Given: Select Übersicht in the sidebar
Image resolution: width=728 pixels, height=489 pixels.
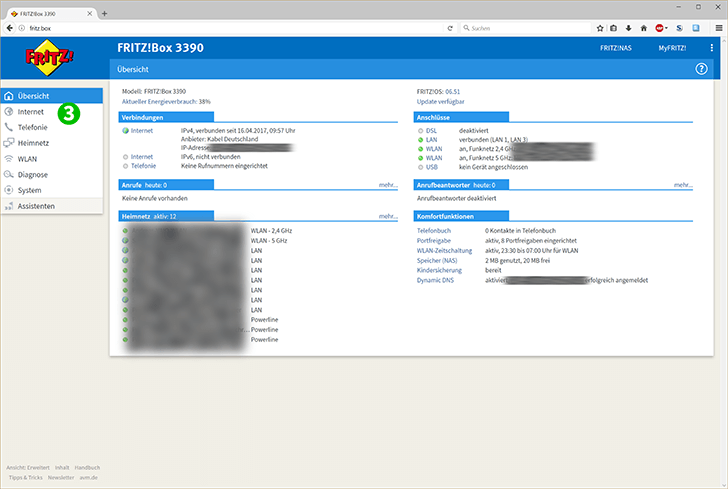Looking at the screenshot, I should click(52, 96).
